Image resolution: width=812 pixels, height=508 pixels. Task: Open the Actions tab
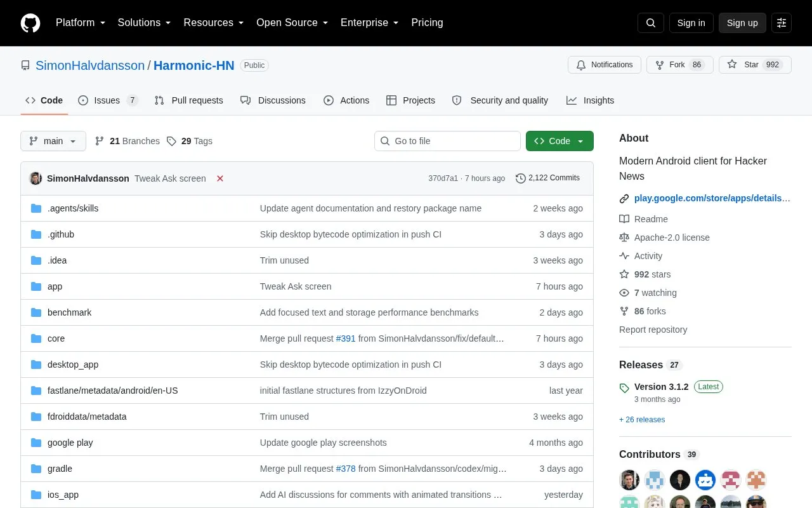(346, 100)
